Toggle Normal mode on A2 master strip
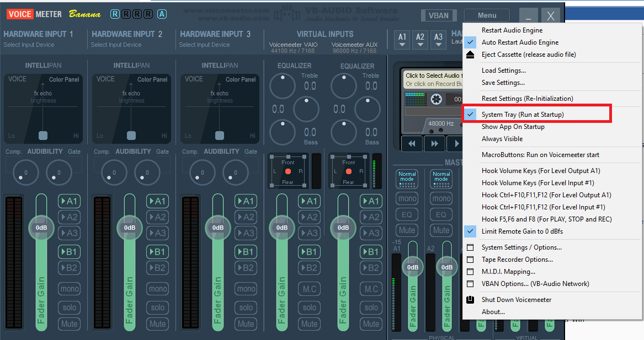This screenshot has width=644, height=340. [x=441, y=179]
